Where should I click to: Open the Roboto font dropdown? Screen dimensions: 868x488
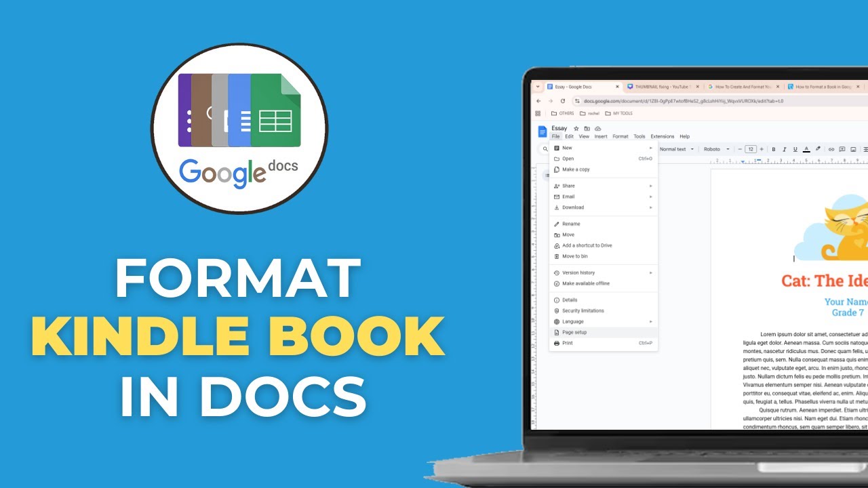click(x=717, y=149)
